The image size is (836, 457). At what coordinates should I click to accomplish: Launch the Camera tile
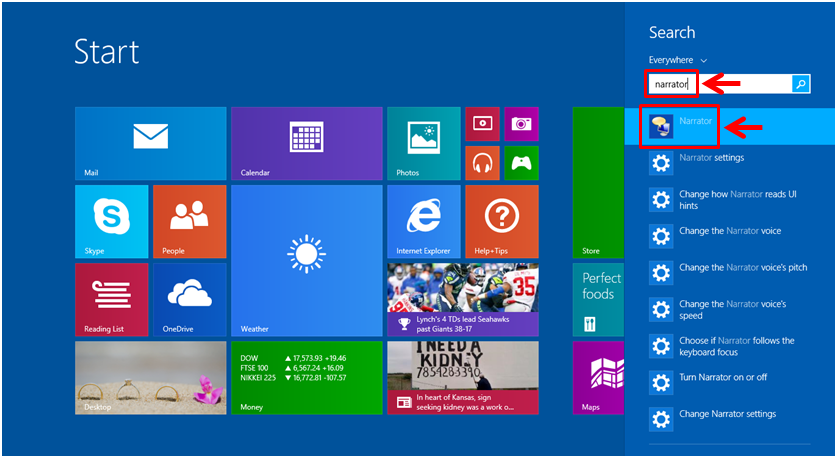coord(521,124)
